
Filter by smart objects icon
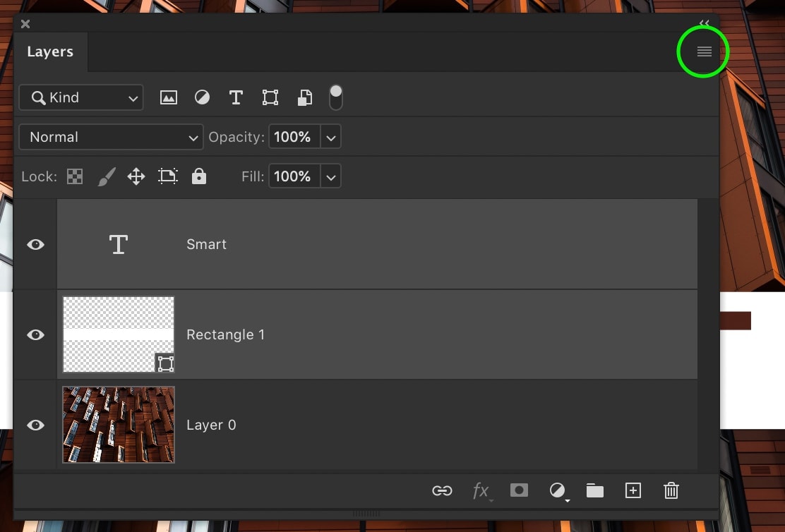click(304, 97)
